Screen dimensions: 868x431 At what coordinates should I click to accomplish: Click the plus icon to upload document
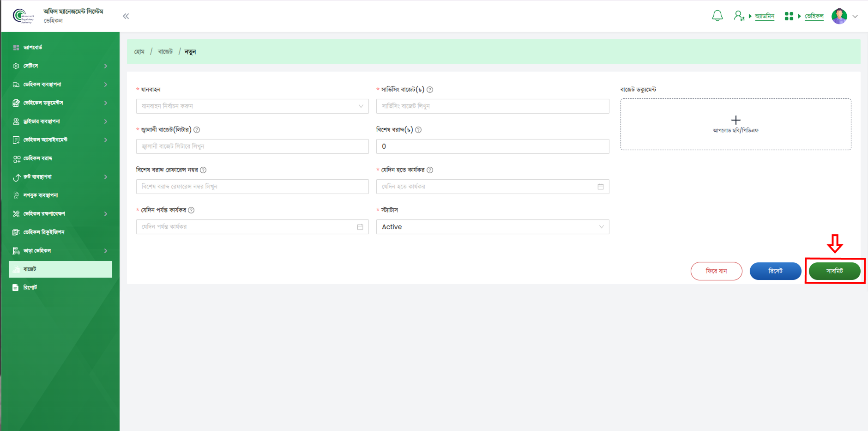coord(735,120)
